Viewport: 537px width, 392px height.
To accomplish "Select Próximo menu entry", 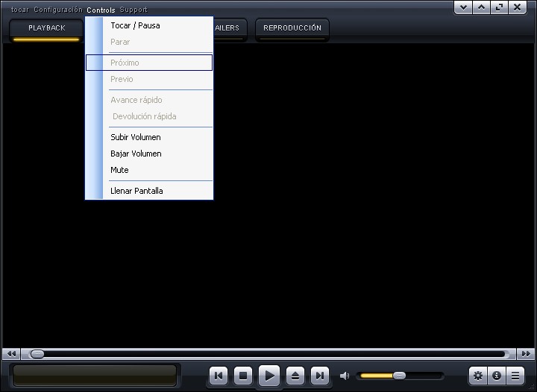I will (149, 63).
